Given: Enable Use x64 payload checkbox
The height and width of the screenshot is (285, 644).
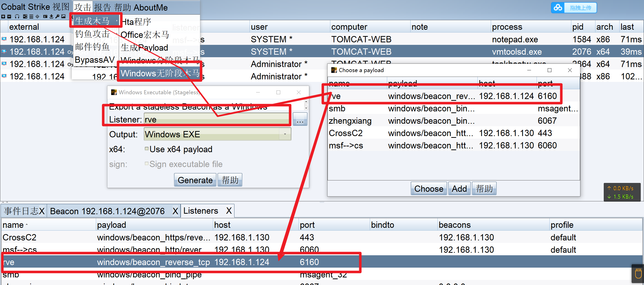Looking at the screenshot, I should 147,149.
